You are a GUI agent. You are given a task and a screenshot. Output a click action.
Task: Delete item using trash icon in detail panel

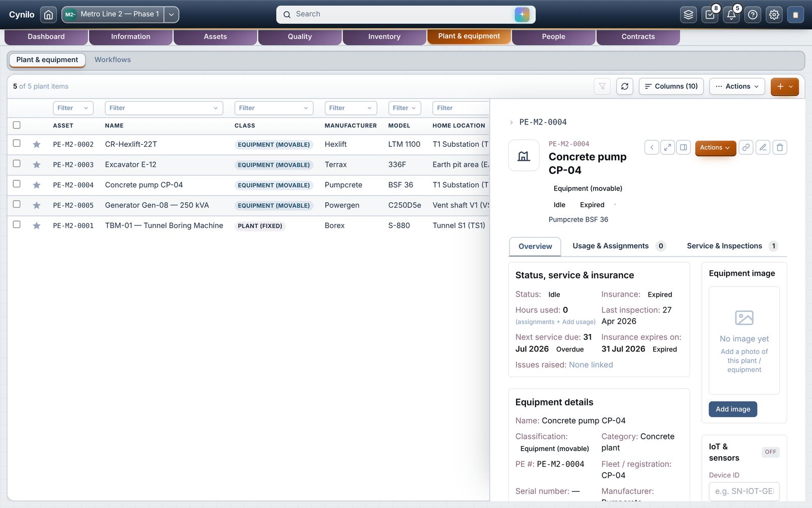[780, 147]
